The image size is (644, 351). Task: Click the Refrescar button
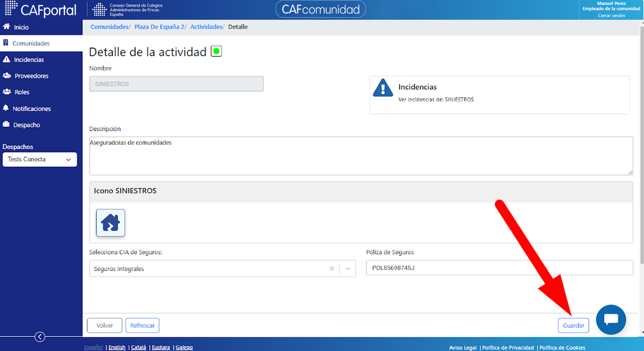tap(142, 325)
